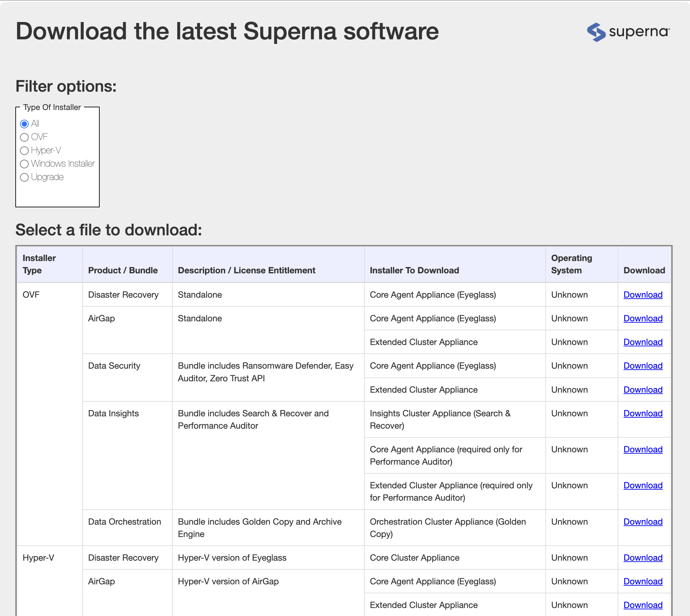Download Orchestration Cluster Appliance (Golden Copy)

(643, 522)
